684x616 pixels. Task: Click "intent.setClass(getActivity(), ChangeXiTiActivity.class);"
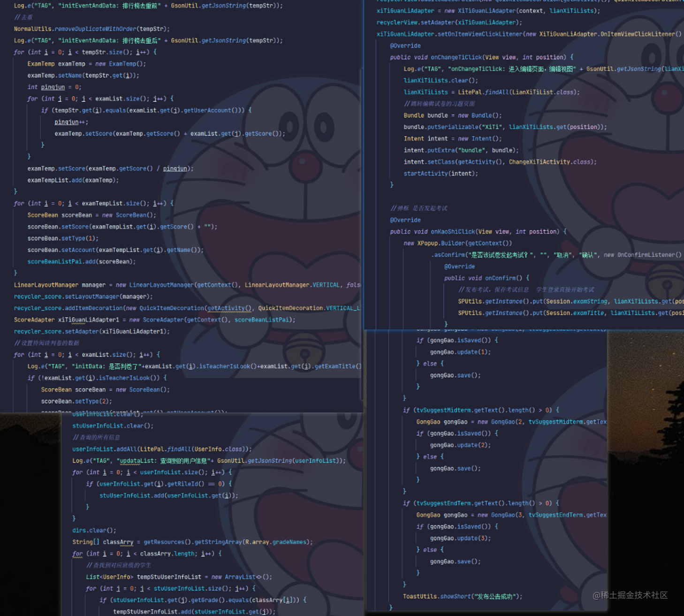[500, 162]
